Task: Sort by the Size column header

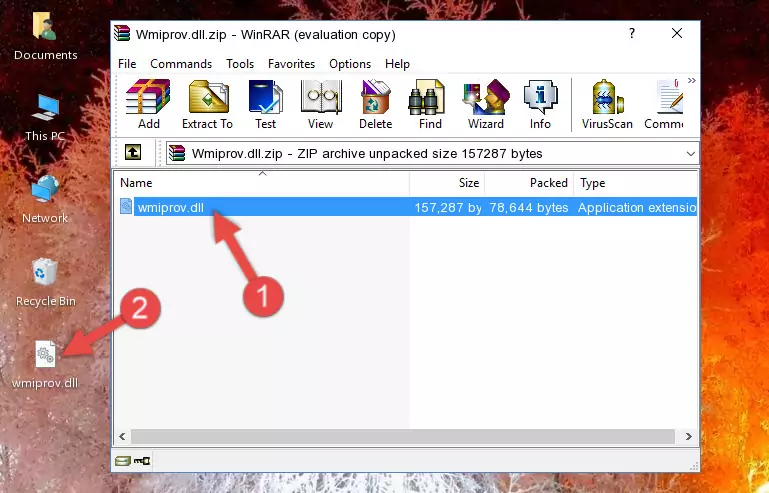Action: coord(447,182)
